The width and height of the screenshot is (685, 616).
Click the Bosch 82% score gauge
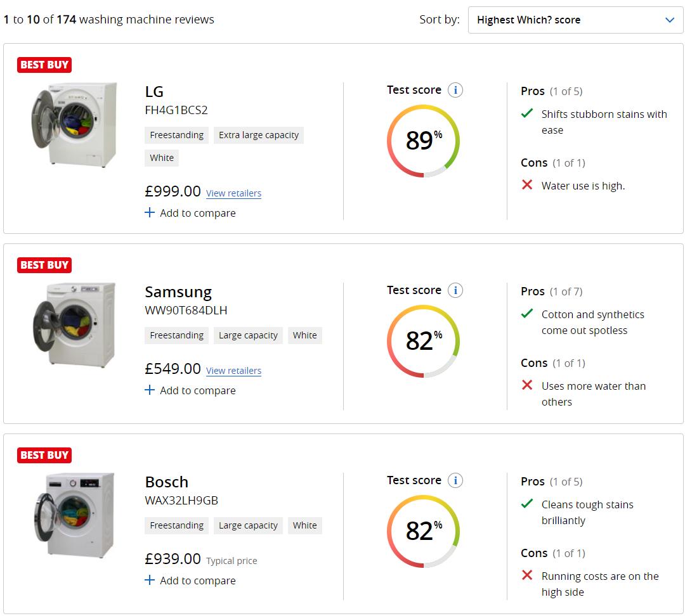coord(423,531)
